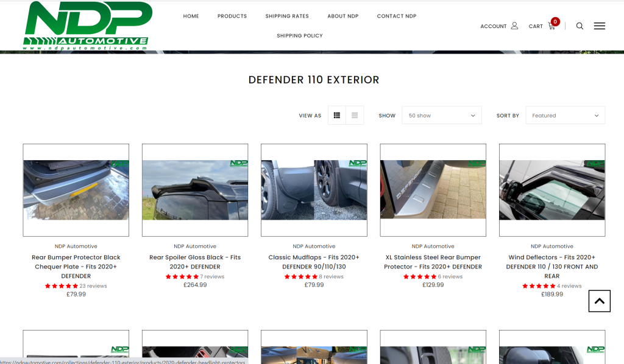Click NDP Automotive vendor above Rear Spoiler
Viewport: 624px width, 364px height.
pyautogui.click(x=195, y=247)
